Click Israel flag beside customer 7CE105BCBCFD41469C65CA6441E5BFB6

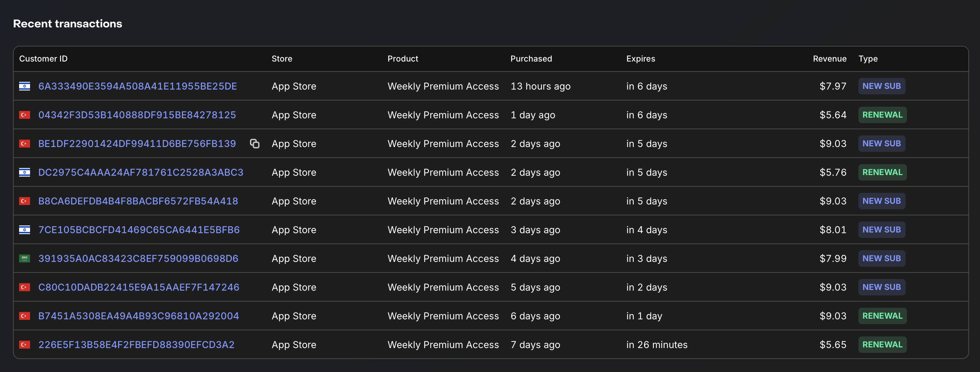coord(25,230)
